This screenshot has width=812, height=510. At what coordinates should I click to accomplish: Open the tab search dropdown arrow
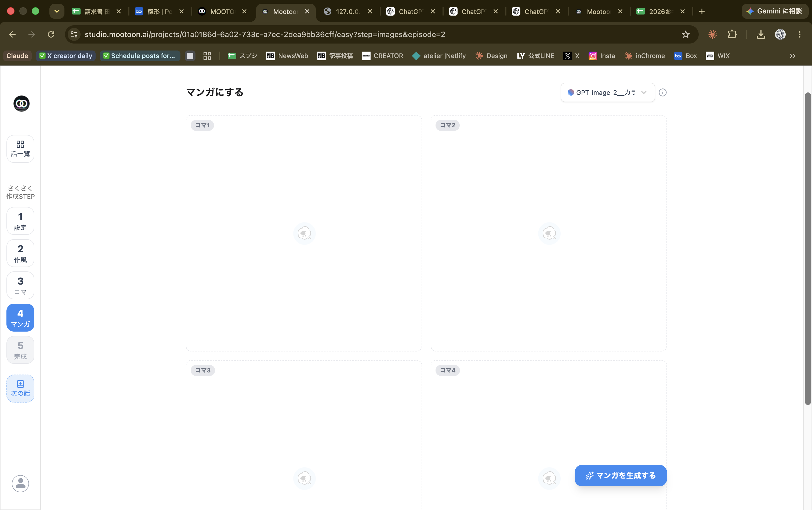click(x=57, y=12)
